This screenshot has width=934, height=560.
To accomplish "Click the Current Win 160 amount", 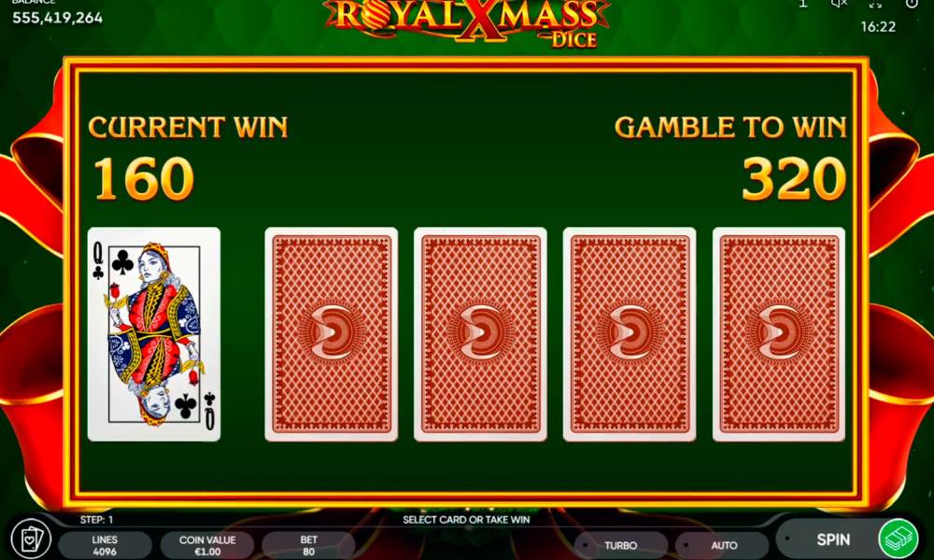I will coord(144,178).
